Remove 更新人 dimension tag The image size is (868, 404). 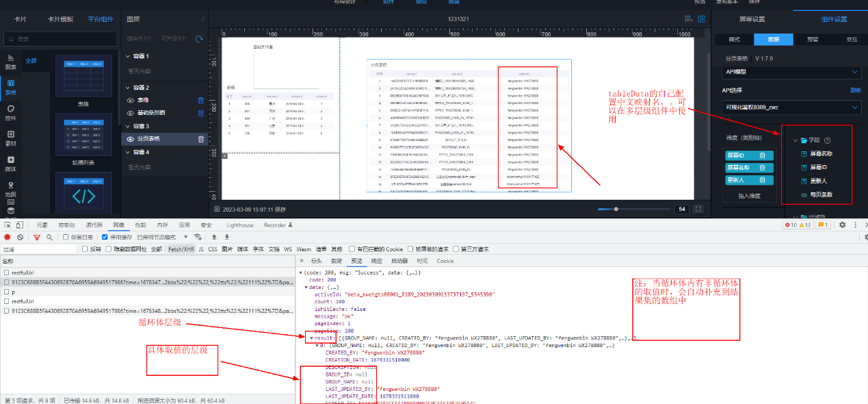coord(762,180)
